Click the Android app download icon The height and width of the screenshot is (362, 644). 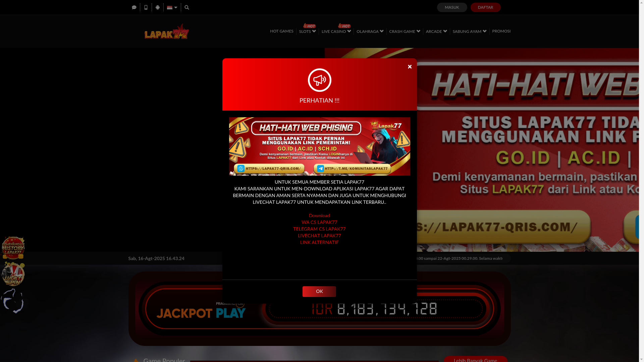(158, 7)
